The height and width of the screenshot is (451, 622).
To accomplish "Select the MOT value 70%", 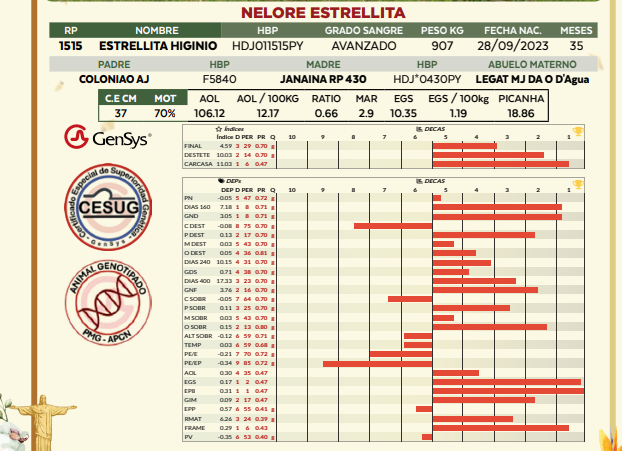I will pyautogui.click(x=165, y=113).
